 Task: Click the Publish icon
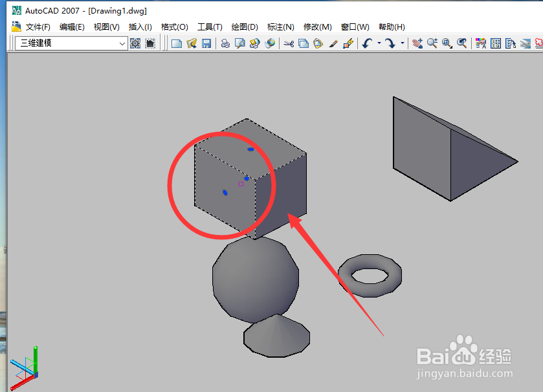tap(254, 43)
